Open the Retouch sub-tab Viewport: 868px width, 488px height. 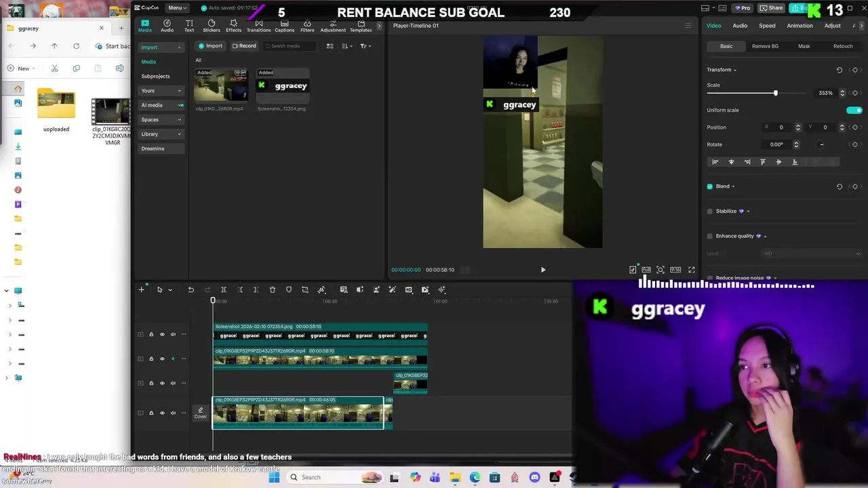(x=843, y=46)
